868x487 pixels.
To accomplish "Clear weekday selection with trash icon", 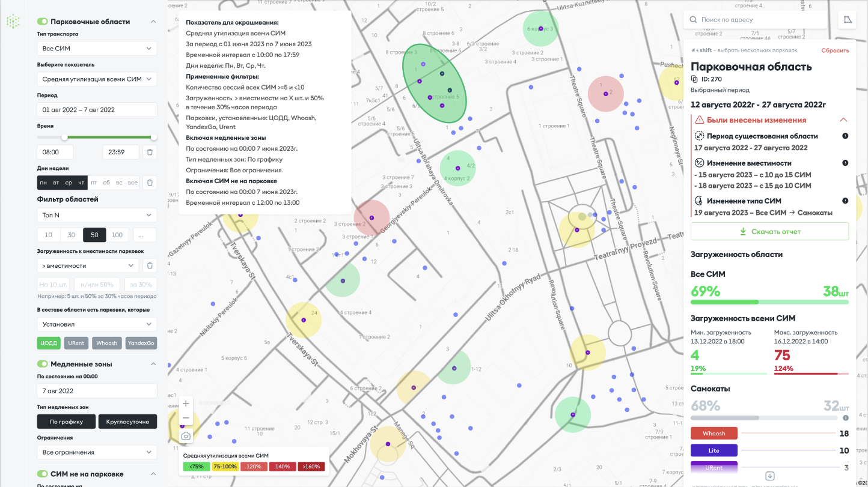I will [150, 183].
